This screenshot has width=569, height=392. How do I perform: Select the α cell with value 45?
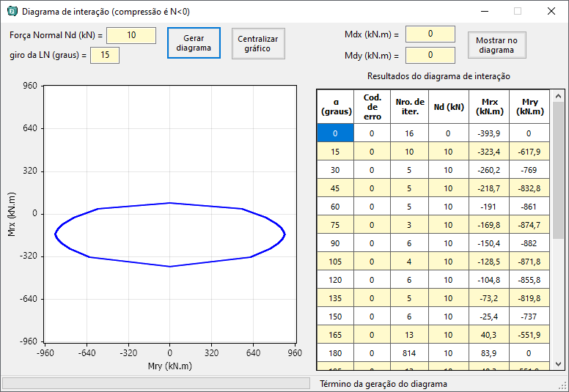point(336,188)
